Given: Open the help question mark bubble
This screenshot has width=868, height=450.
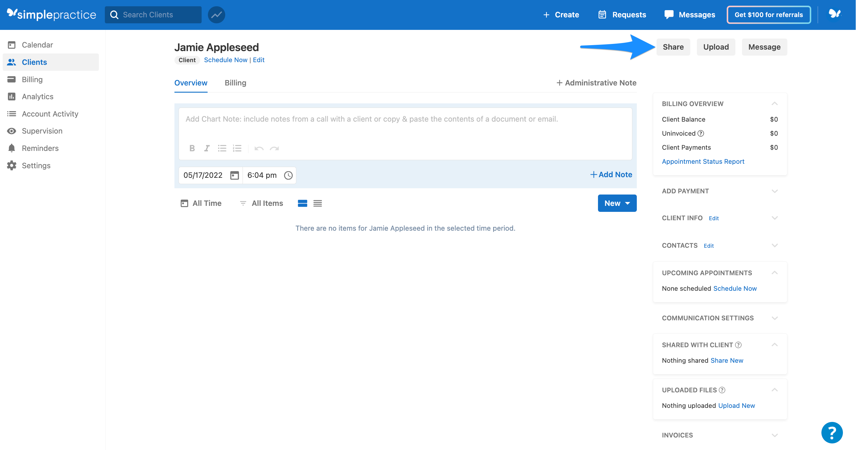Looking at the screenshot, I should [x=832, y=432].
